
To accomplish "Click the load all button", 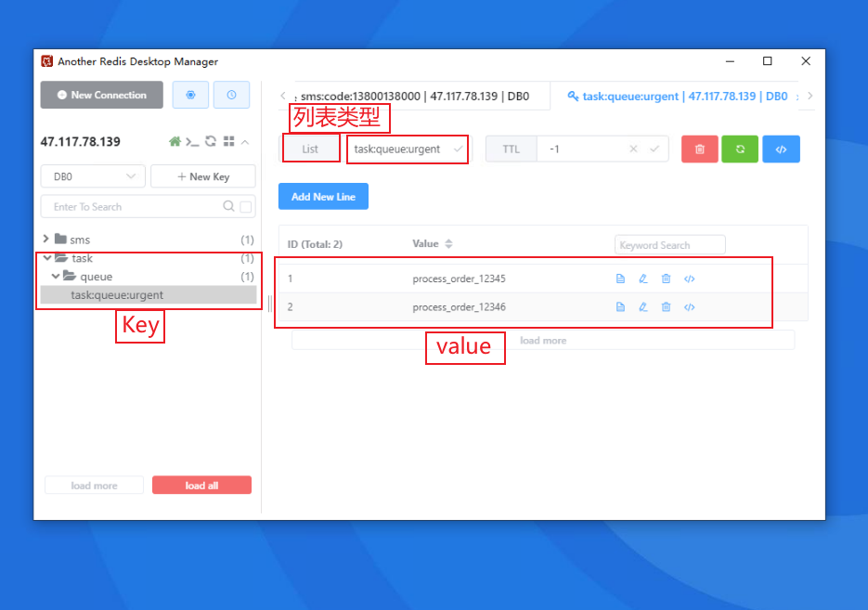I will click(202, 486).
